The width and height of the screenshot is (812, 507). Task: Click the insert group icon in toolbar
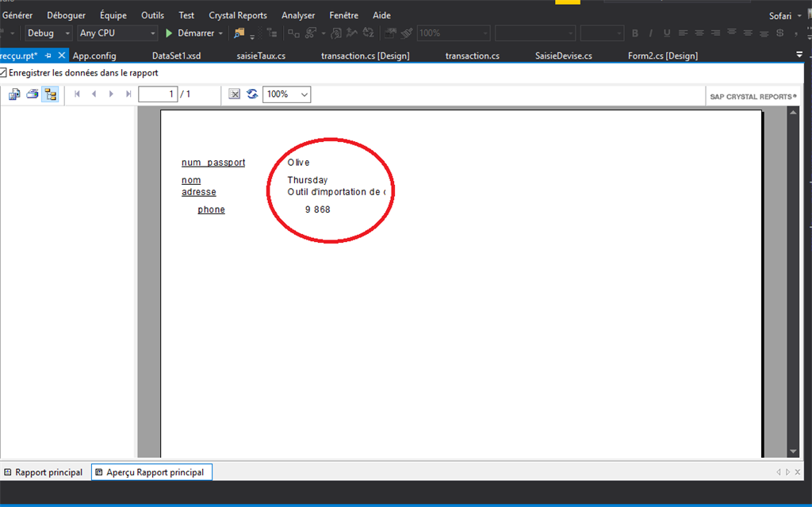[x=293, y=33]
